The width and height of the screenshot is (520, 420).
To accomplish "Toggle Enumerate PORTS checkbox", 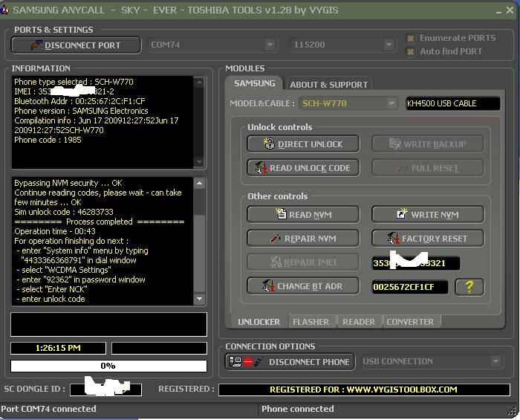I will tap(410, 39).
